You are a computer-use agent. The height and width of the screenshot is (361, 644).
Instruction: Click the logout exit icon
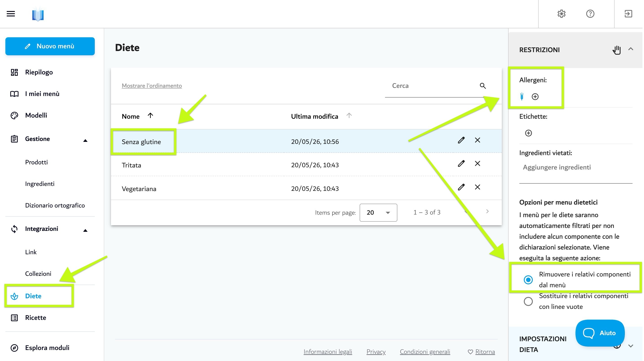coord(629,14)
